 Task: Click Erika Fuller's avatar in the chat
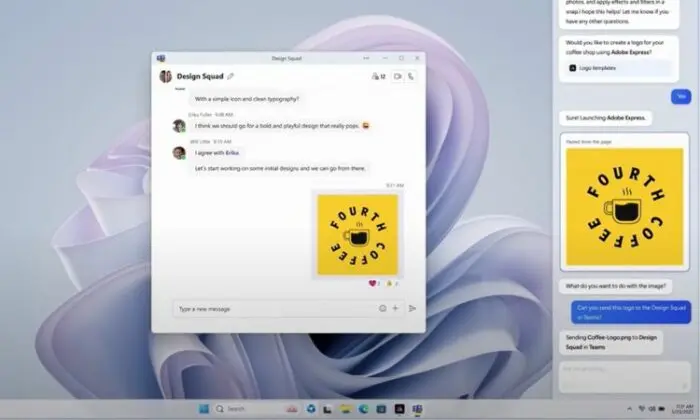click(179, 126)
